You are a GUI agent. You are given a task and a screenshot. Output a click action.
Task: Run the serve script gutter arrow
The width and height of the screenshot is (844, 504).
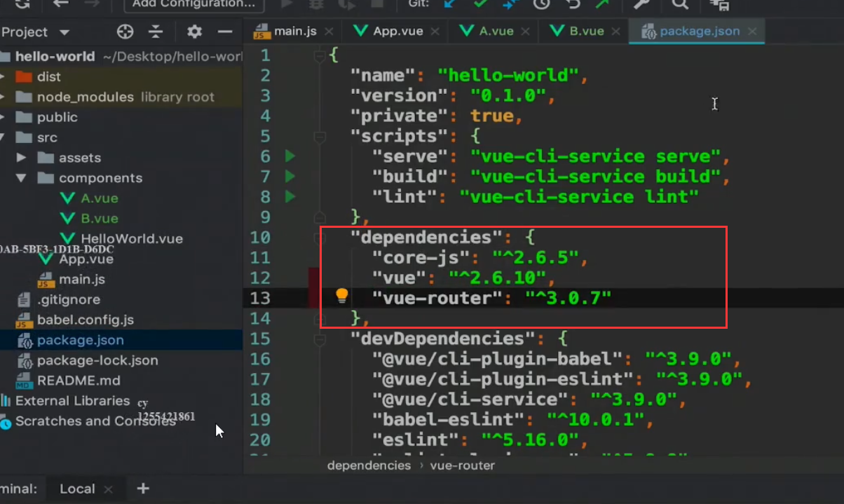click(290, 156)
